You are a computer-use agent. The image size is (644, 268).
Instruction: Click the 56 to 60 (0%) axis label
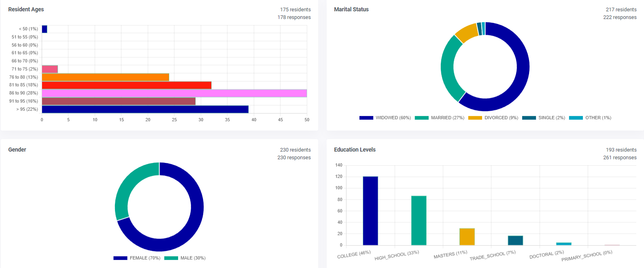click(x=25, y=45)
